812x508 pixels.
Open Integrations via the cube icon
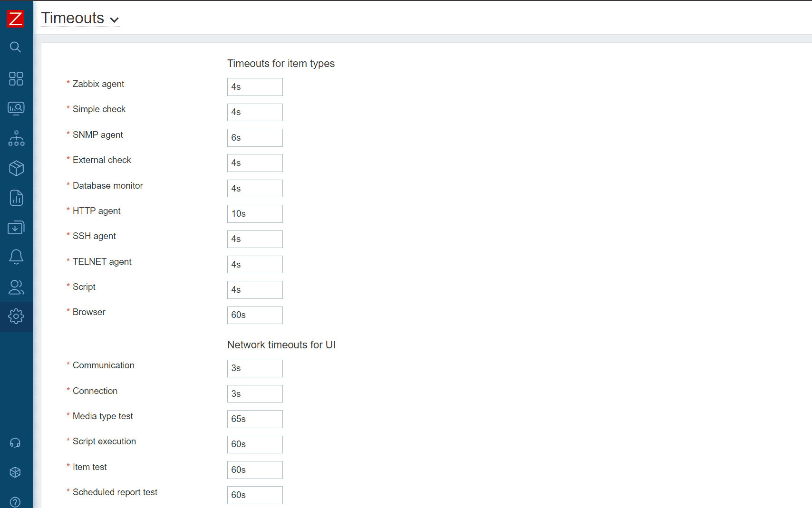click(x=15, y=472)
